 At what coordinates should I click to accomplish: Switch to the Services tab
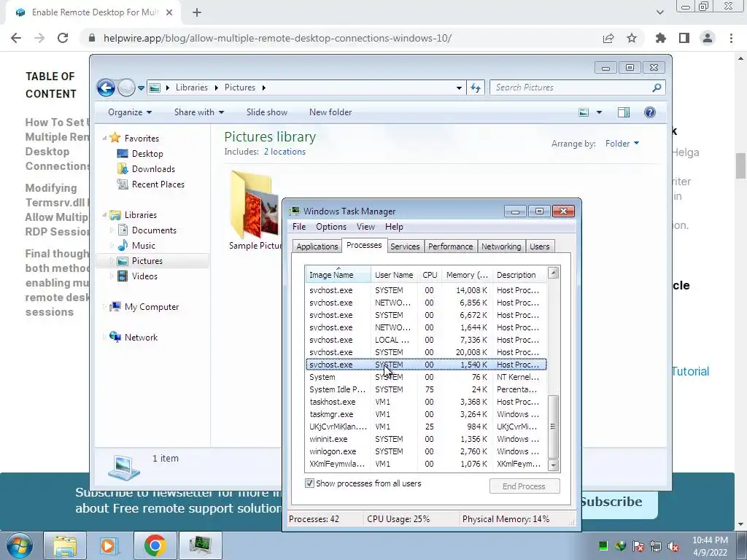coord(405,246)
